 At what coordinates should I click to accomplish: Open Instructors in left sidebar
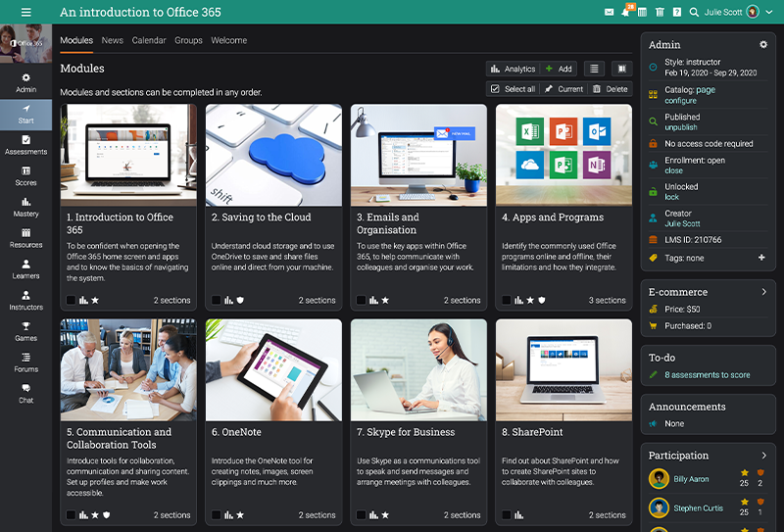pos(26,301)
